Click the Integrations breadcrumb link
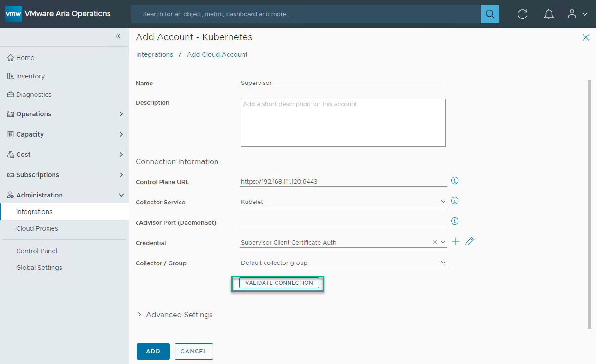 point(155,54)
